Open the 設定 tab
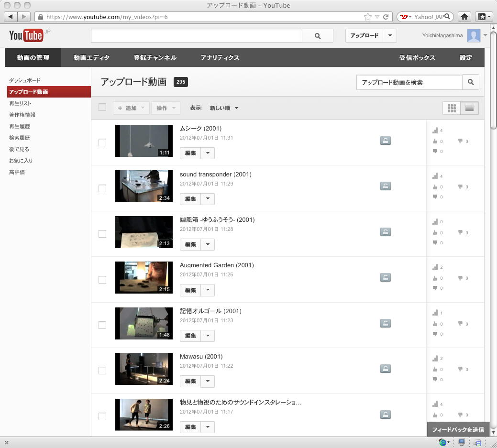 click(465, 58)
